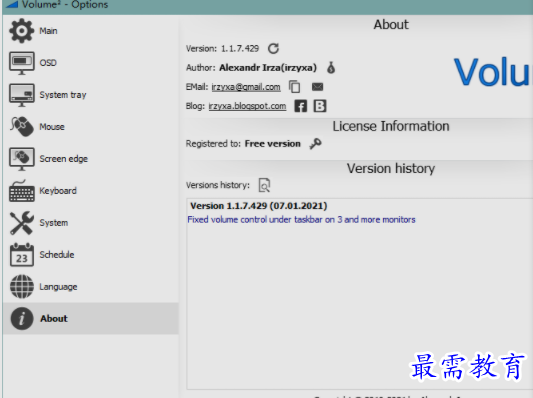Select the System page label

[54, 223]
